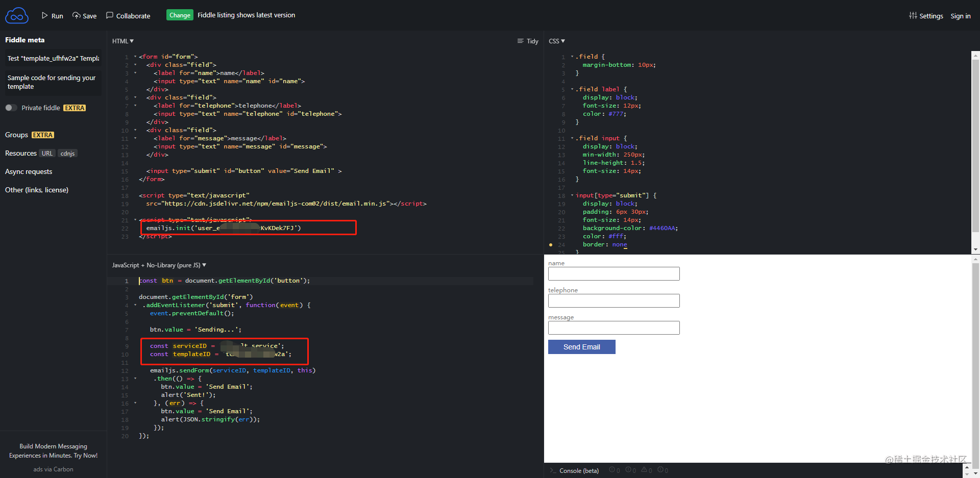Click the JSFiddle cloud logo

[x=17, y=15]
